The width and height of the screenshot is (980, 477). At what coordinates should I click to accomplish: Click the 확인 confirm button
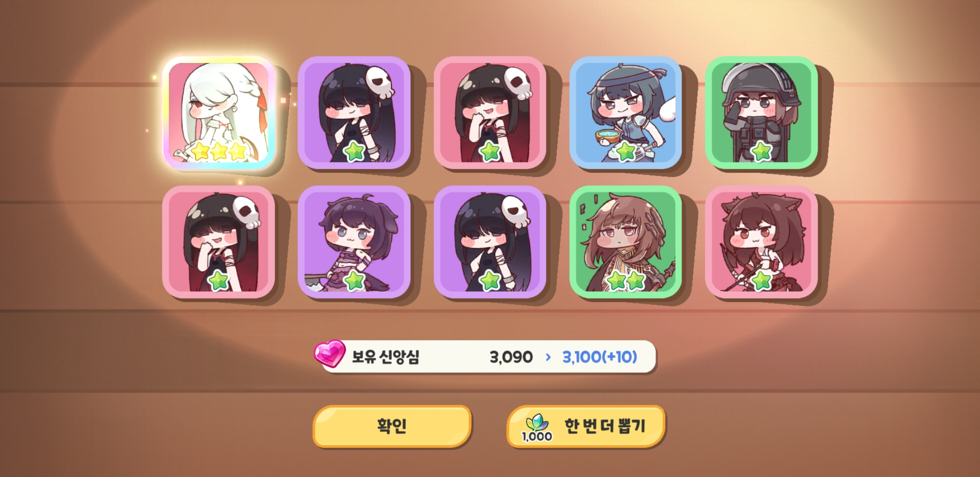pos(392,426)
